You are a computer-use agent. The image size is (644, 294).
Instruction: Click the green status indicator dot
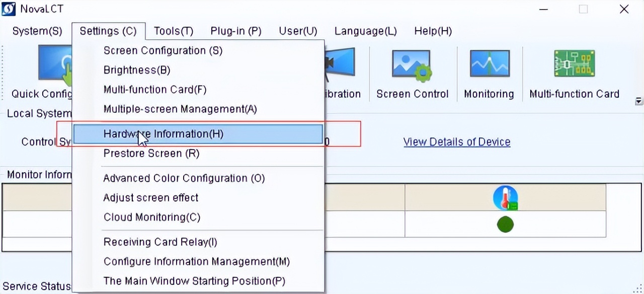[x=505, y=224]
